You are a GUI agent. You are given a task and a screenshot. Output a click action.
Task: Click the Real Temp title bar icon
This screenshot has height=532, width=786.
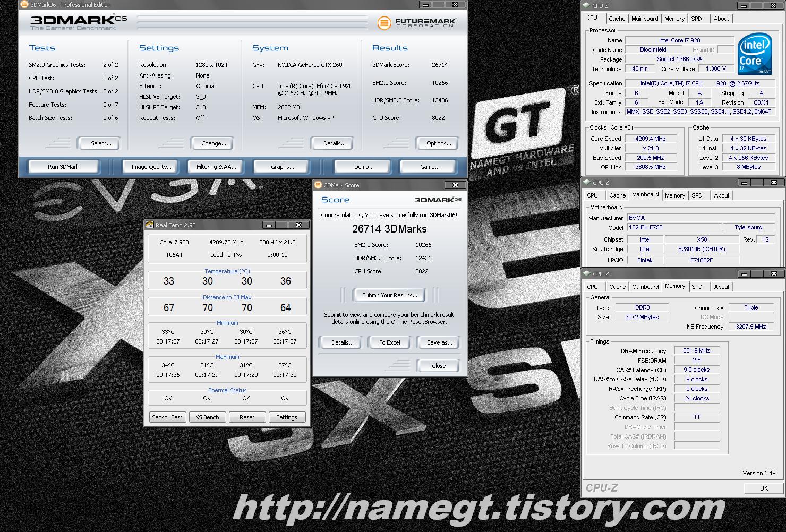coord(150,225)
